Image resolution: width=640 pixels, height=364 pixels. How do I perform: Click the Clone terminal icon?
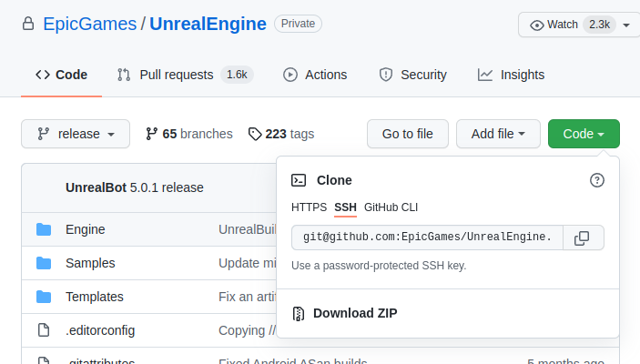coord(299,180)
